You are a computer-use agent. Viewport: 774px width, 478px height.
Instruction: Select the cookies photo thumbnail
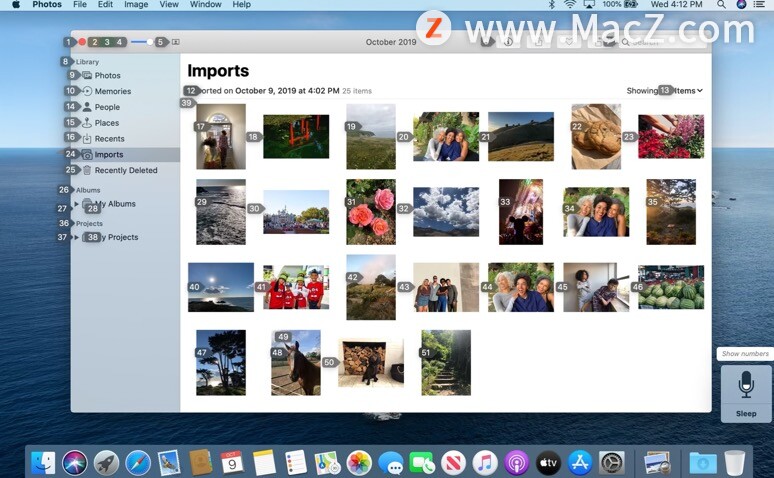click(596, 136)
